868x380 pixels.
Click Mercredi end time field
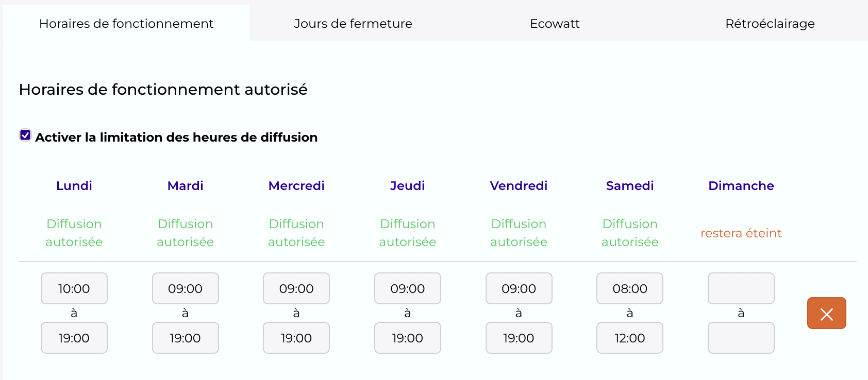pos(296,338)
